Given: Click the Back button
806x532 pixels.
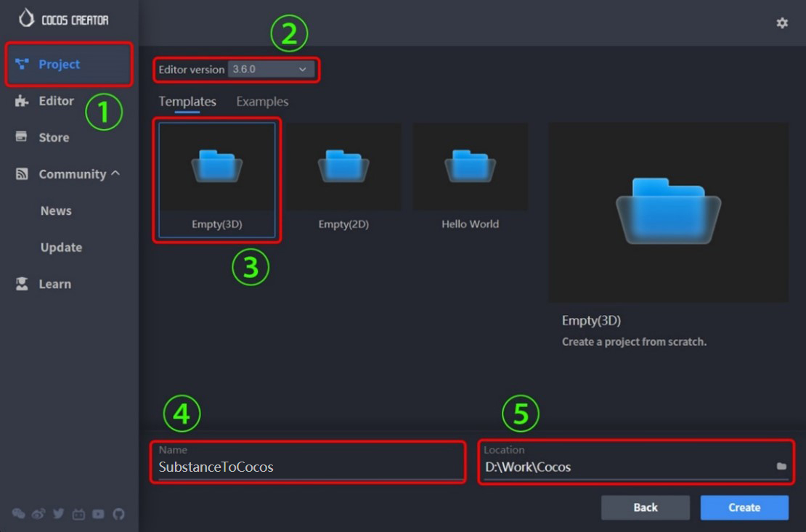Looking at the screenshot, I should (x=645, y=507).
